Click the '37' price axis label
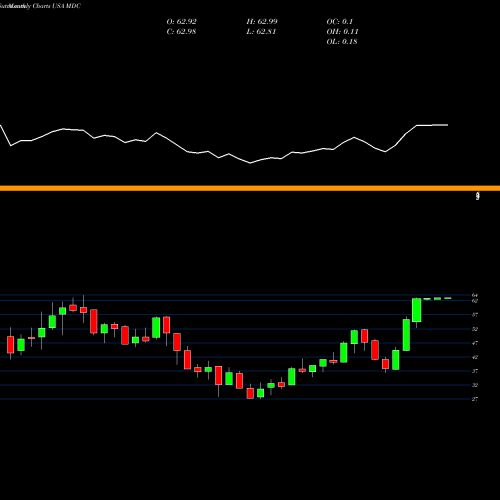This screenshot has width=500, height=500. click(475, 371)
